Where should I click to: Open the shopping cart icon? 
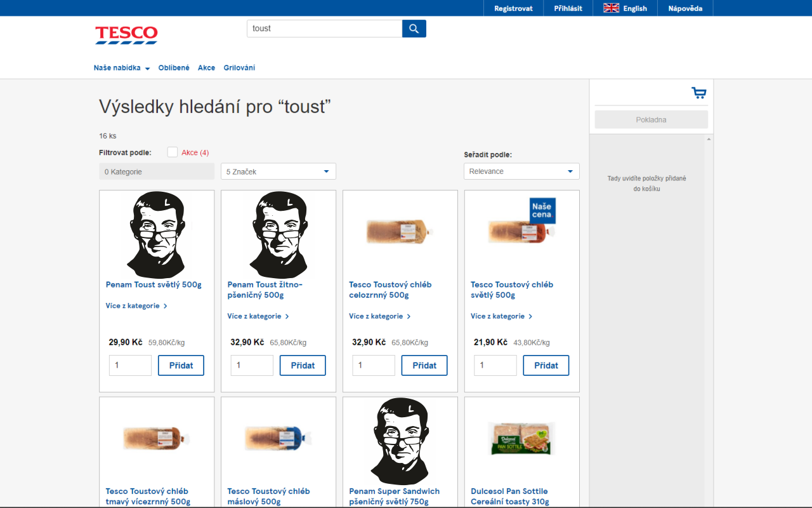[x=699, y=93]
